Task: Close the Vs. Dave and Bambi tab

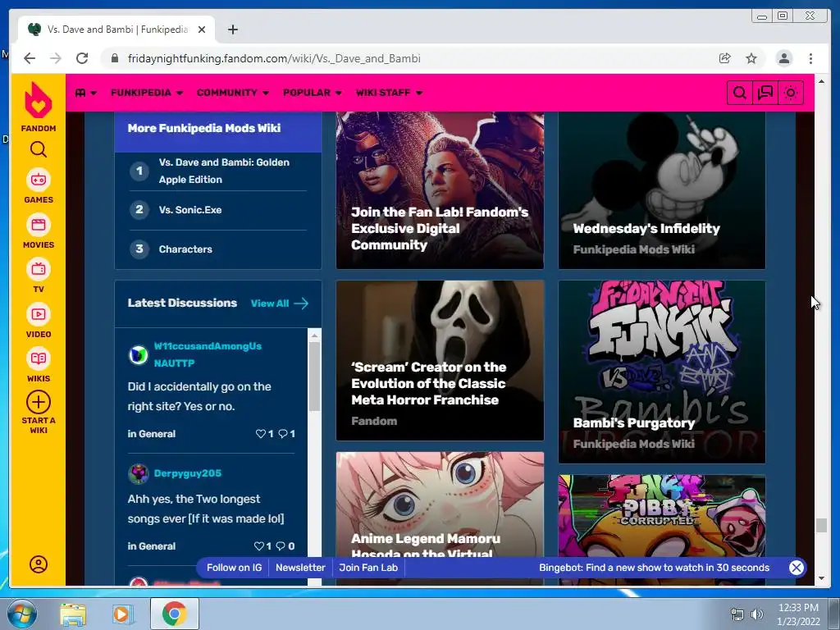Action: click(x=202, y=30)
